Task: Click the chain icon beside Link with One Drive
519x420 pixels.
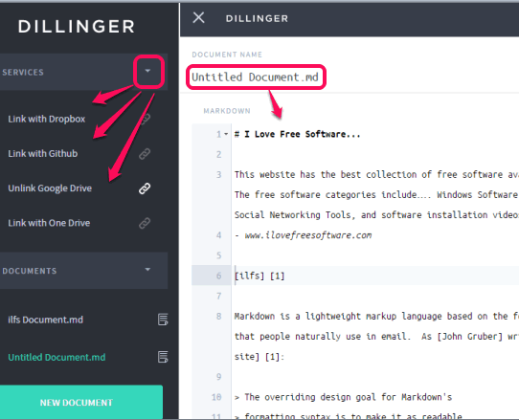Action: pyautogui.click(x=145, y=223)
